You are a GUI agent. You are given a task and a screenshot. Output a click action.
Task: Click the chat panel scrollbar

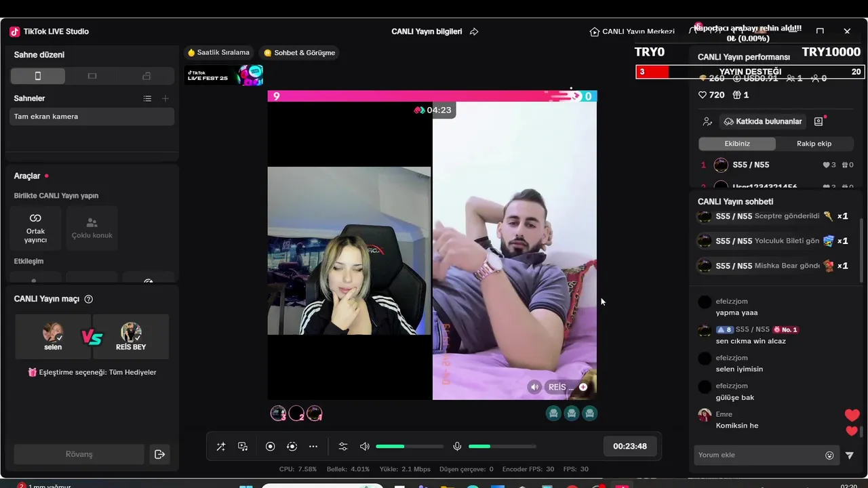862,431
